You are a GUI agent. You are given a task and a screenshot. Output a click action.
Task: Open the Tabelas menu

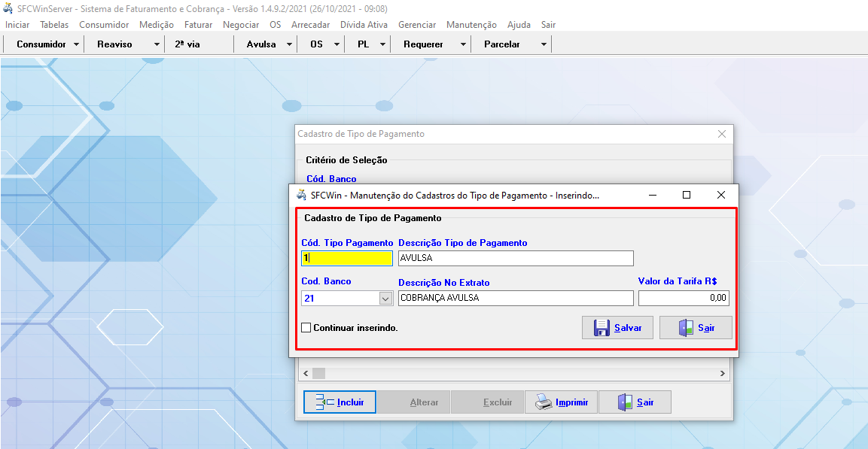[54, 25]
